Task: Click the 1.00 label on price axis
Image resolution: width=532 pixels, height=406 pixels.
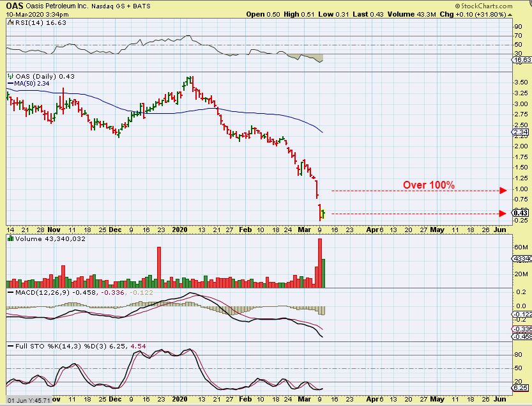Action: (x=521, y=189)
